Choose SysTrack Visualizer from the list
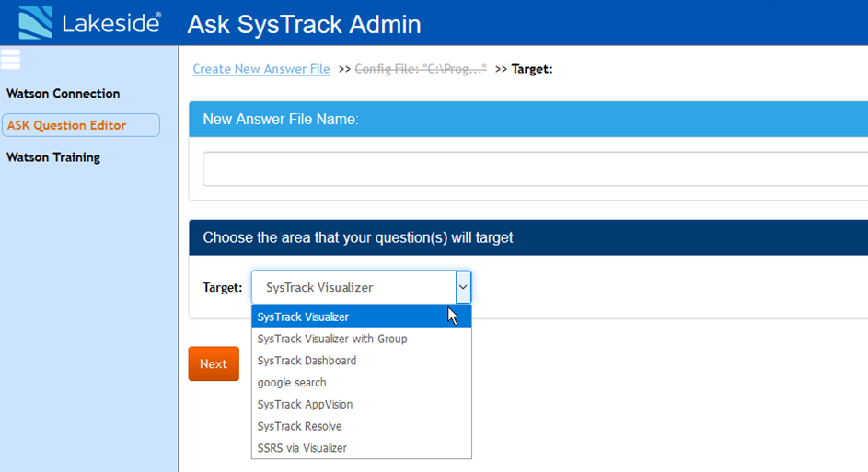868x472 pixels. click(x=362, y=317)
